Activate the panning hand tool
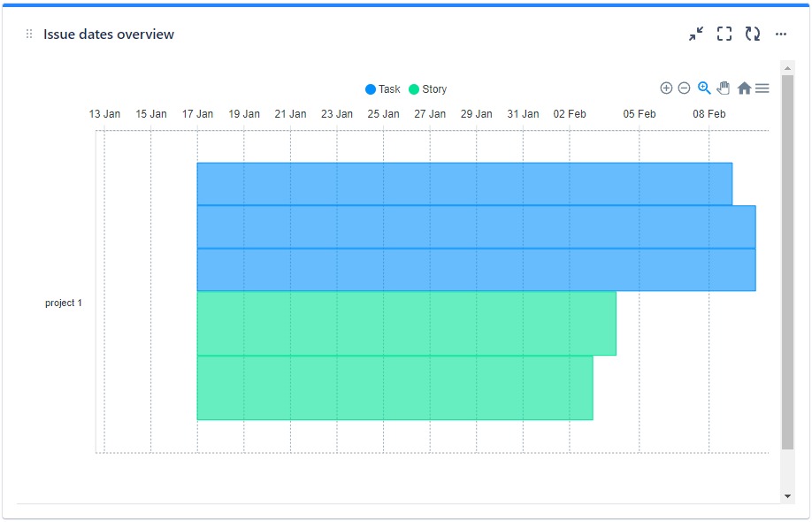Viewport: 812px width, 522px height. 724,88
